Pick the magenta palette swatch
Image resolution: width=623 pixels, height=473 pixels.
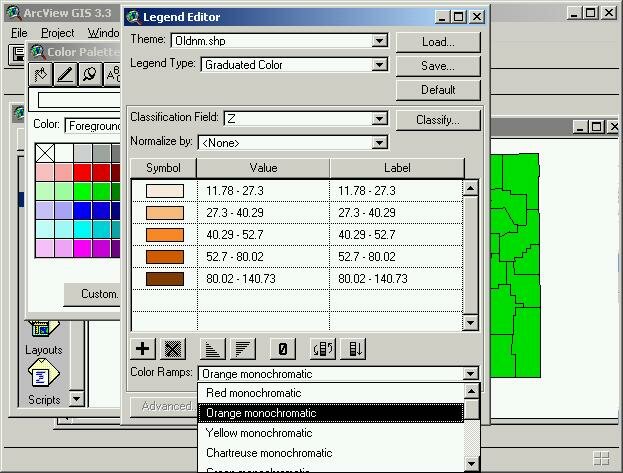(x=83, y=249)
